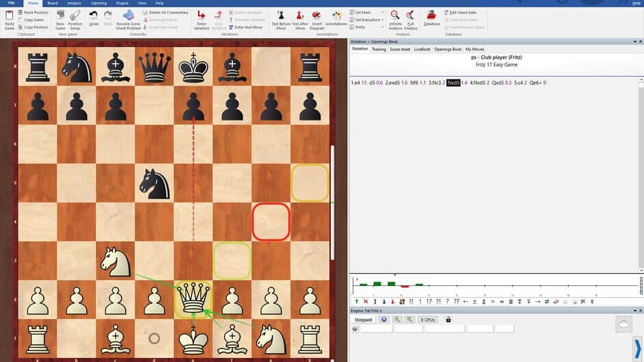This screenshot has width=644, height=362.
Task: Undo the last move
Action: 94,18
